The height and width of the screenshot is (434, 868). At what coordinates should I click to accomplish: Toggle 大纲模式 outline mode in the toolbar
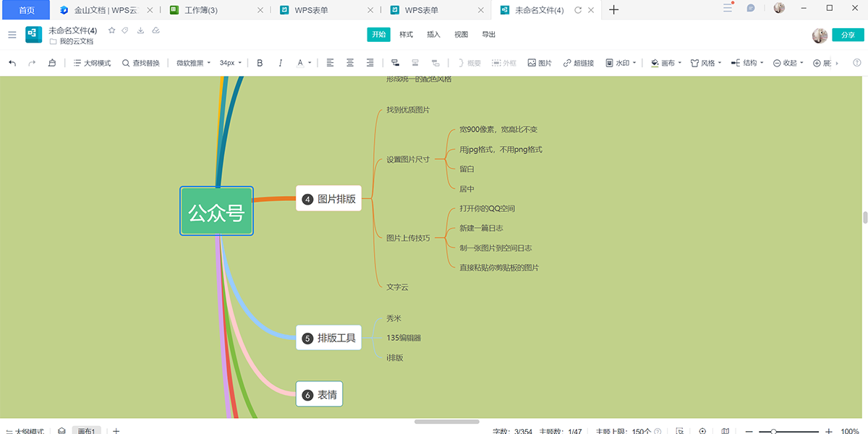(x=92, y=63)
